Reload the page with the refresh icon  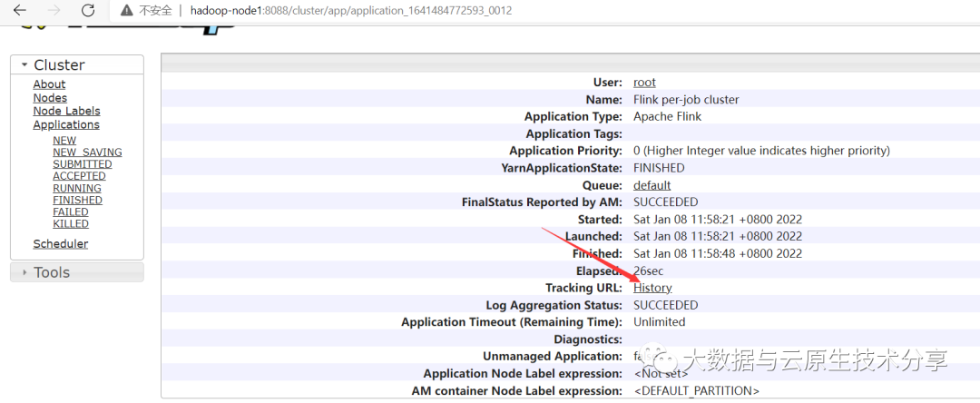88,11
